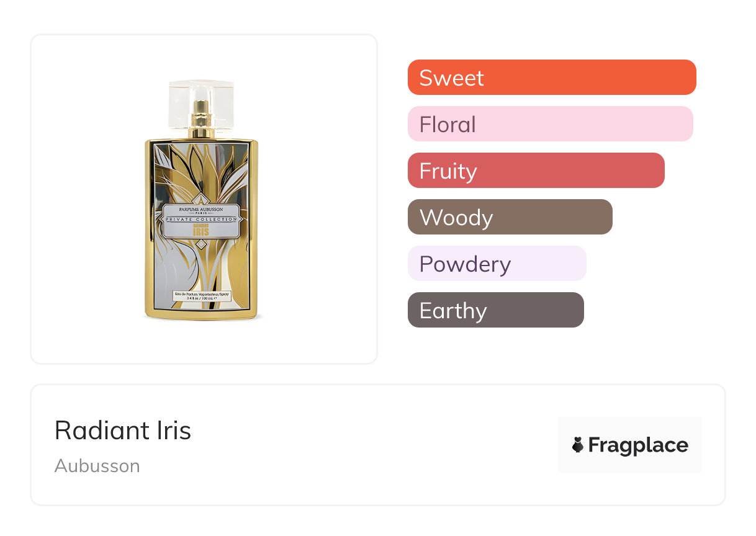Choose the red Fruity accord bar
Screen dimensions: 756x536
coord(536,171)
